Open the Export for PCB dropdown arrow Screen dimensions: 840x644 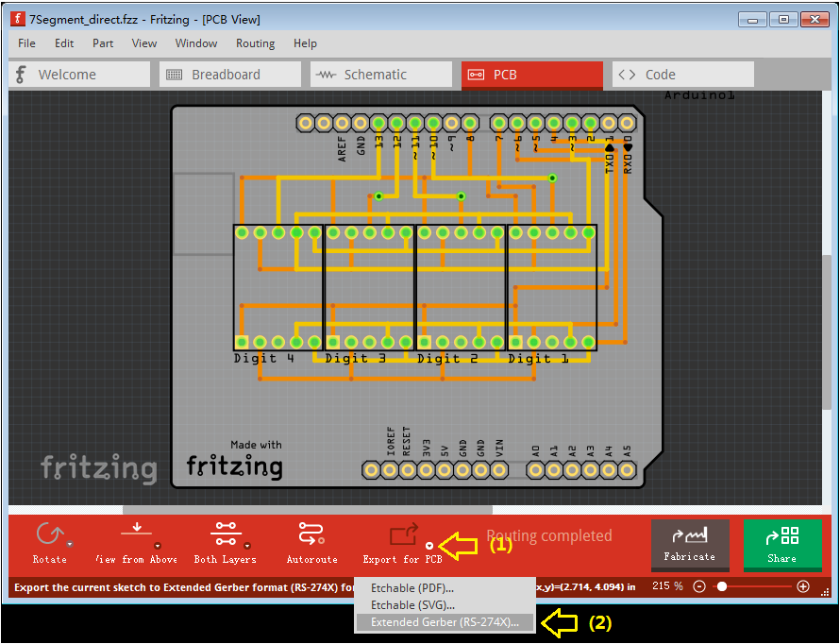pyautogui.click(x=429, y=546)
